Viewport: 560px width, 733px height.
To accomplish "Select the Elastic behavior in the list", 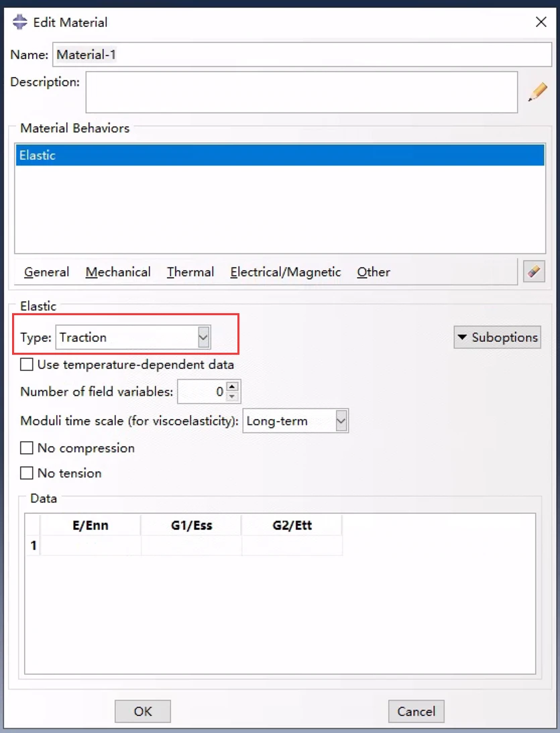I will pos(280,155).
